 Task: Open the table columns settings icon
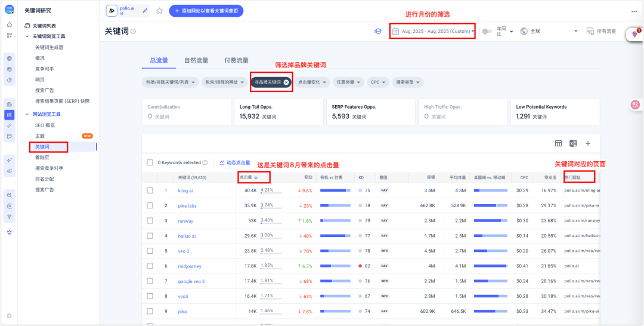(558, 143)
